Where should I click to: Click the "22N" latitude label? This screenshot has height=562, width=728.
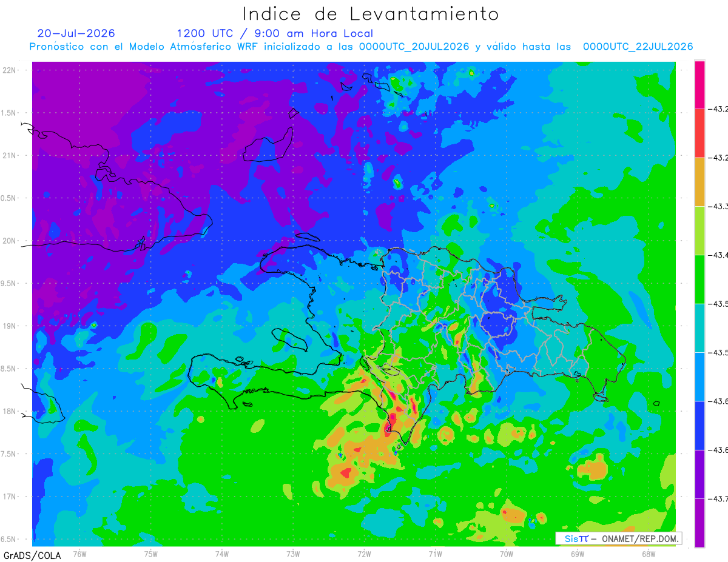point(10,70)
